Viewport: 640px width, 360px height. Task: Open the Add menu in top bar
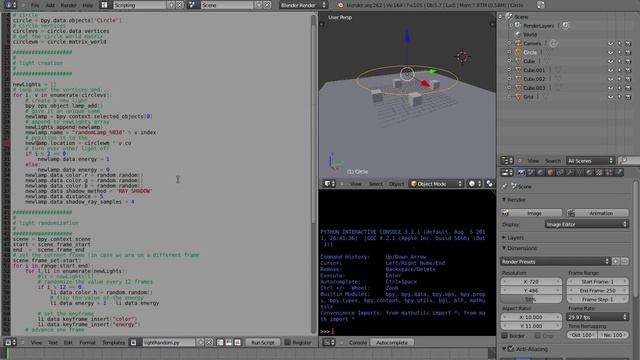50,5
